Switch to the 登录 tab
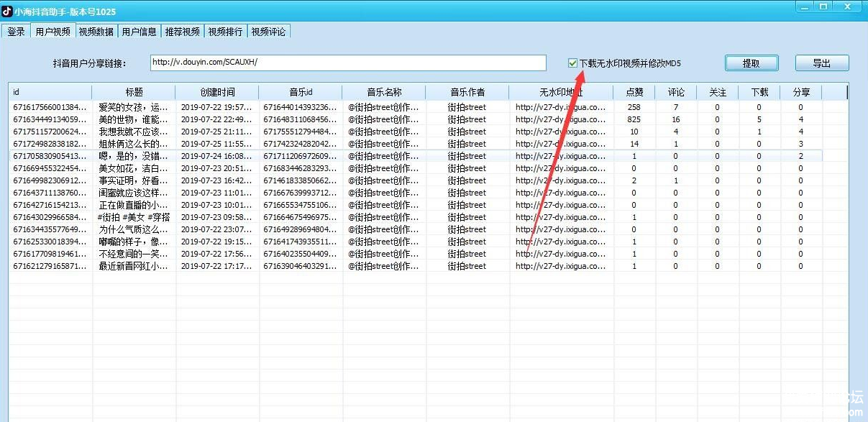Viewport: 868px width, 422px height. (x=16, y=32)
